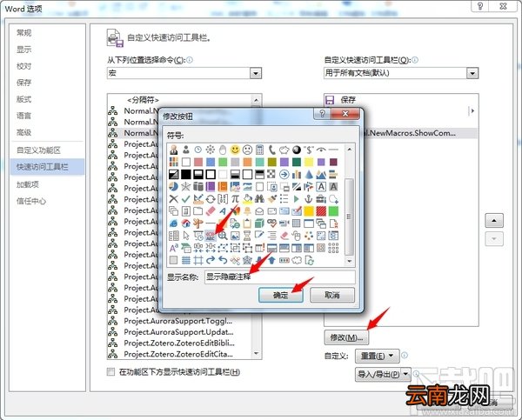522x420 pixels.
Task: Open 显示 category in sidebar
Action: (24, 50)
